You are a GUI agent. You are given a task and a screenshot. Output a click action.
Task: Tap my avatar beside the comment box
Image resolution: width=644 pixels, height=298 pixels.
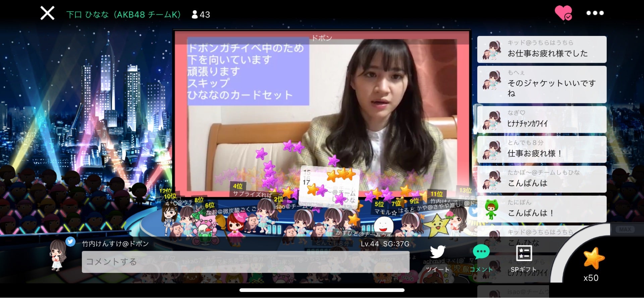point(58,255)
